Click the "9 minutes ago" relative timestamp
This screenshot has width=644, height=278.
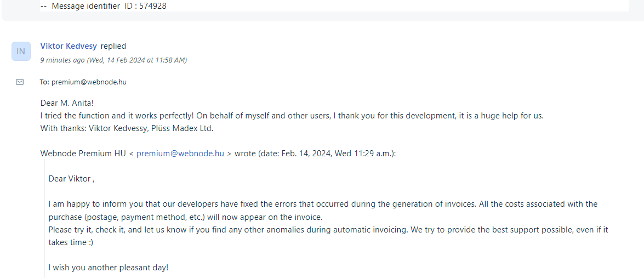coord(62,60)
